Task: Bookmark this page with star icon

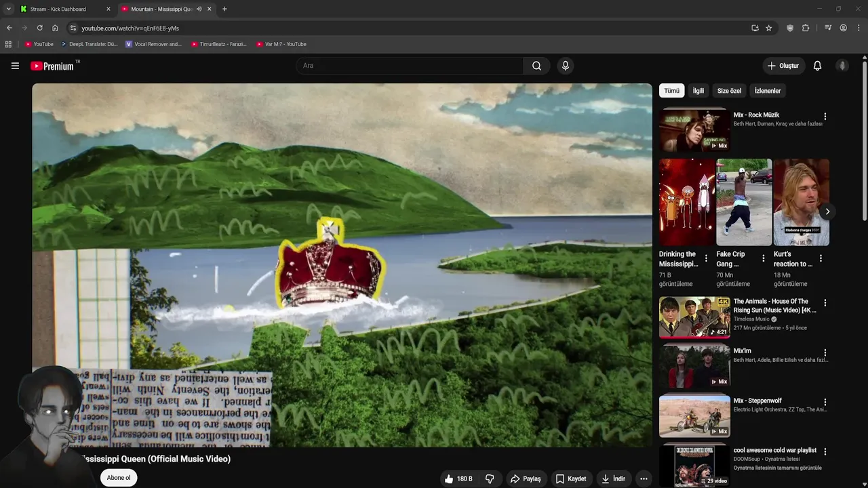Action: [x=768, y=28]
